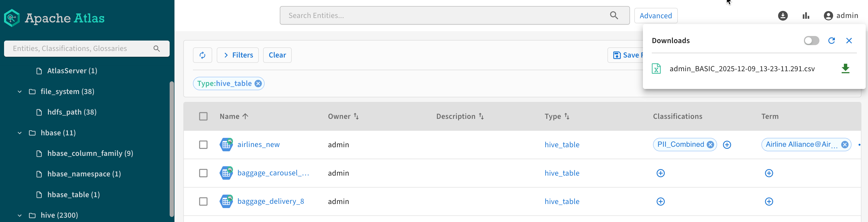Remove the Type:hive_table filter chip

pos(258,84)
